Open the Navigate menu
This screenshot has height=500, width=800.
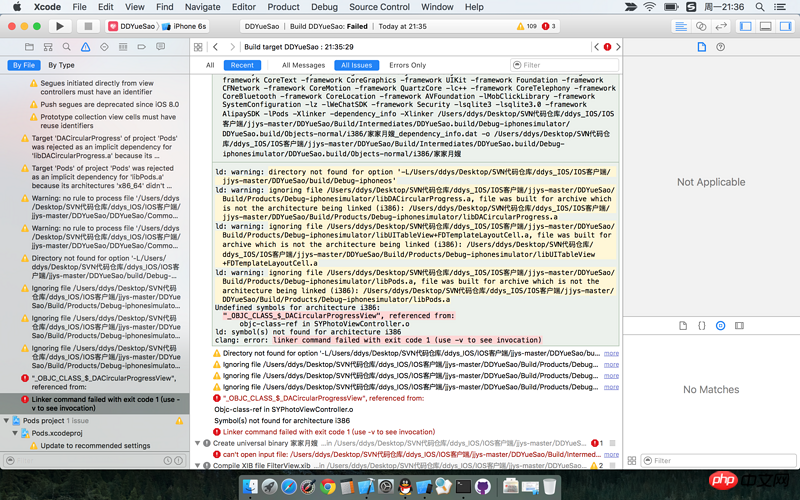(x=203, y=7)
